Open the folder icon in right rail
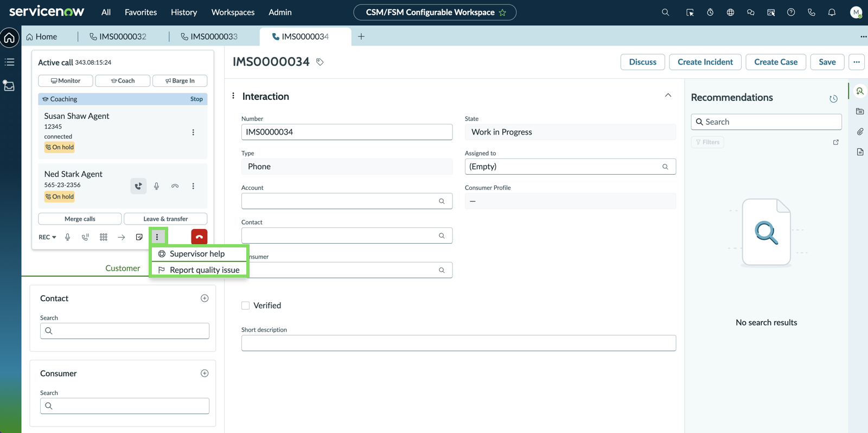This screenshot has height=433, width=868. [x=860, y=111]
